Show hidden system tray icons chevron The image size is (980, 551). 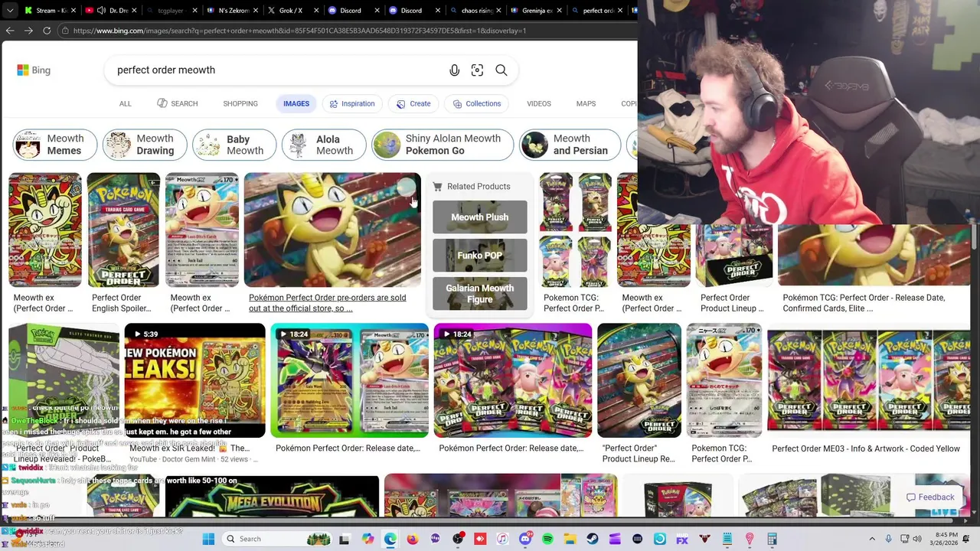coord(872,539)
